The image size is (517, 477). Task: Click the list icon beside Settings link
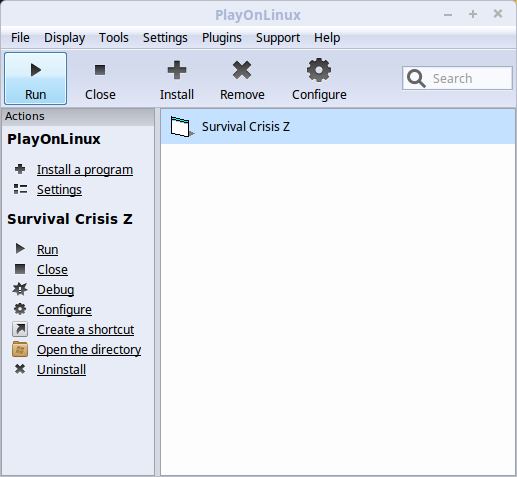[20, 189]
